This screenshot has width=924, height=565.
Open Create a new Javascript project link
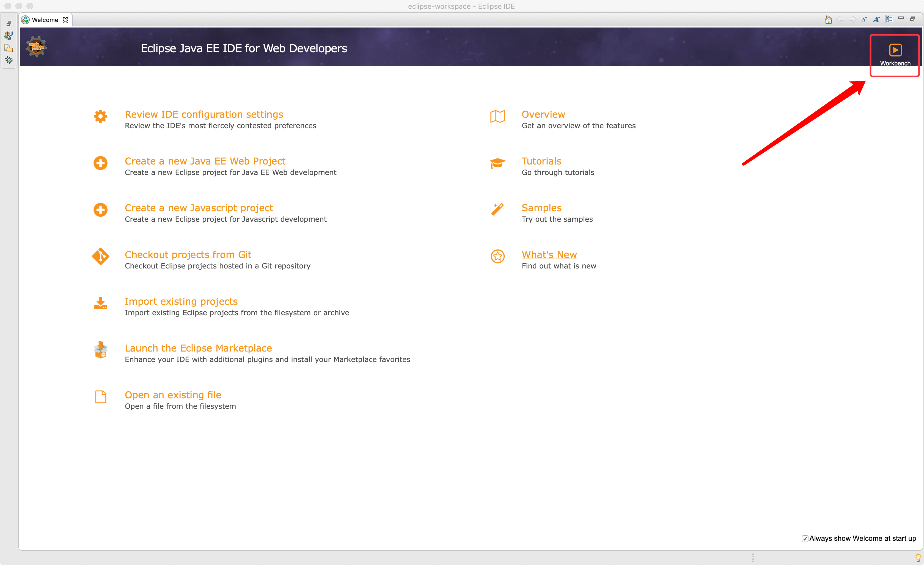199,208
